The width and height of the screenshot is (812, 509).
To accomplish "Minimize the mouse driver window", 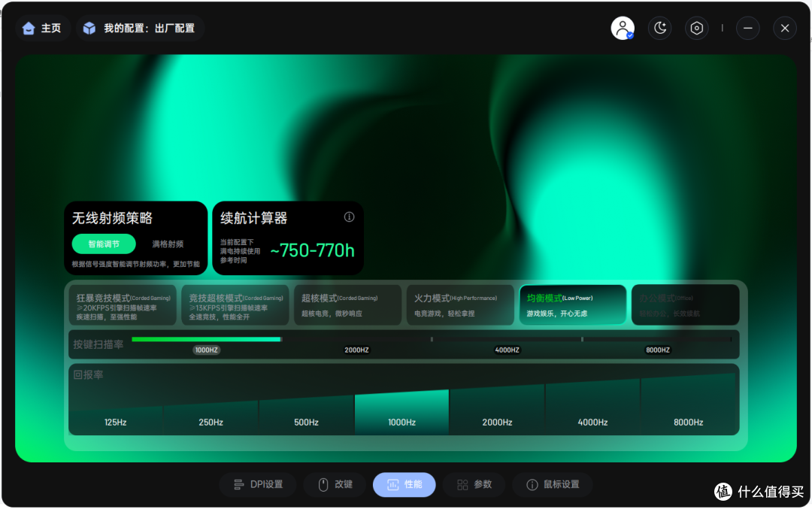I will point(748,28).
